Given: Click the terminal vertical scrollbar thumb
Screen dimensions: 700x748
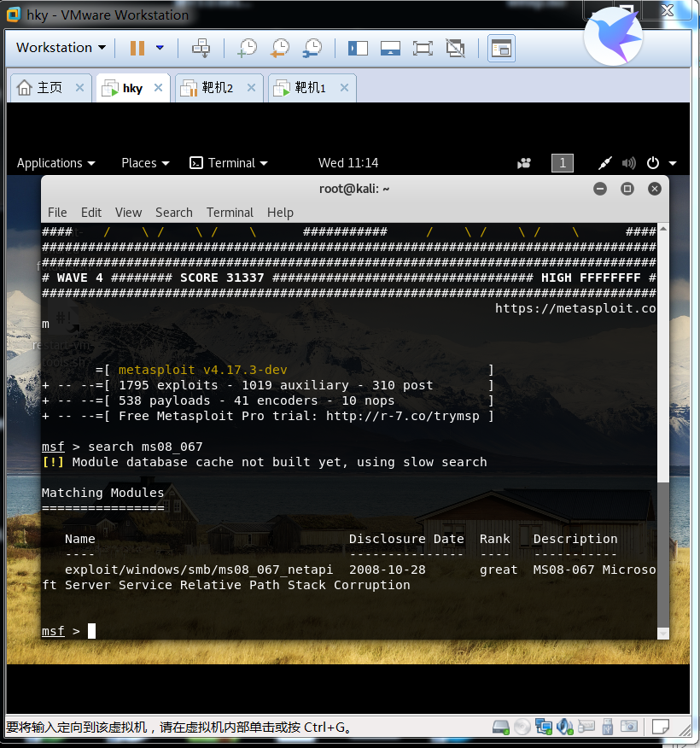Looking at the screenshot, I should pyautogui.click(x=662, y=555).
